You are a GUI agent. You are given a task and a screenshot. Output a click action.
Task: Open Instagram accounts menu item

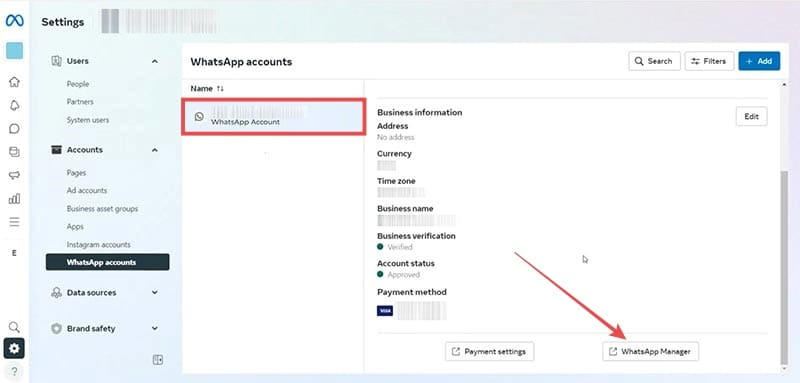coord(98,245)
